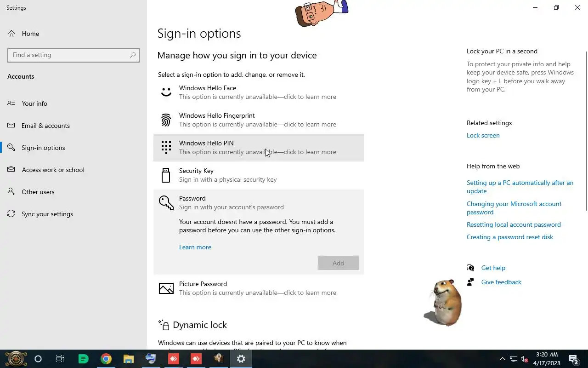Open the on-screen keyboard taskbar app

[x=151, y=359]
